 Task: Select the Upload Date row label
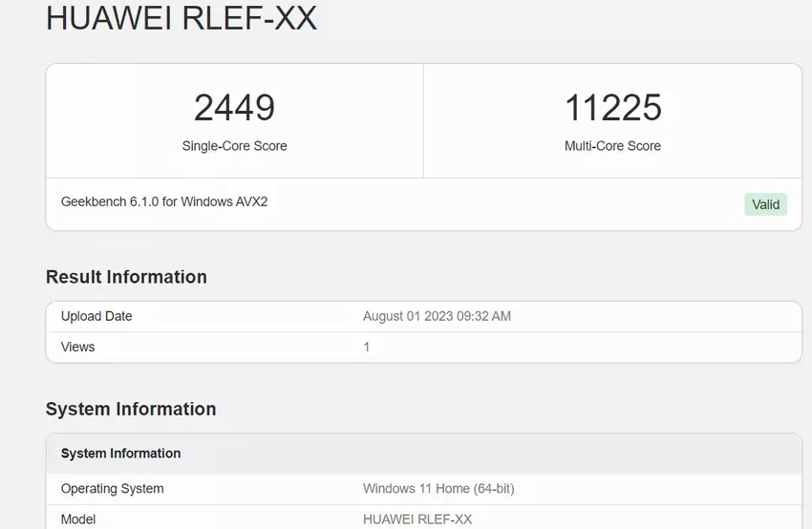96,316
